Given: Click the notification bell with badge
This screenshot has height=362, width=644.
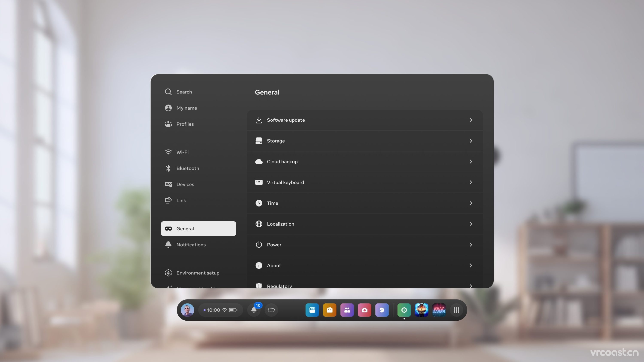Looking at the screenshot, I should coord(254,310).
